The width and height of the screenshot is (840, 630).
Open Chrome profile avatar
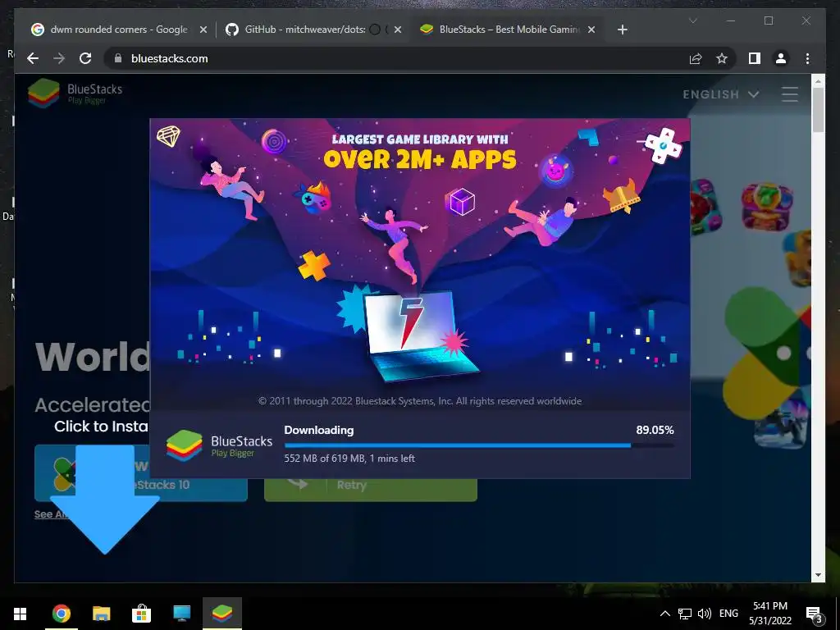pos(781,58)
